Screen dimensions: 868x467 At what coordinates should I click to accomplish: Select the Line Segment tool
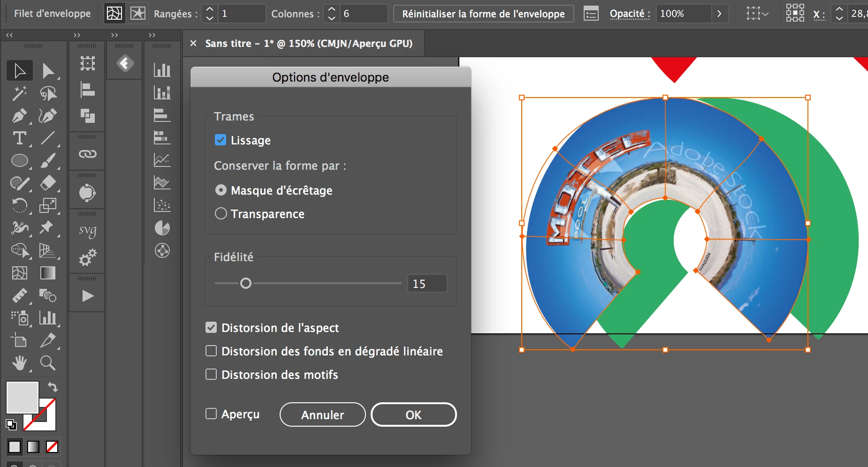tap(48, 138)
